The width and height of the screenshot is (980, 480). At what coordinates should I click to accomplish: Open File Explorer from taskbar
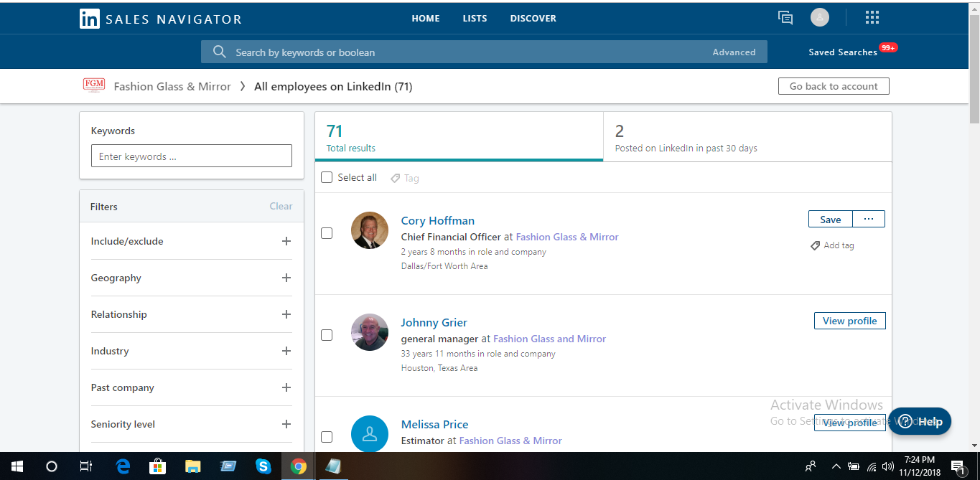[x=192, y=466]
